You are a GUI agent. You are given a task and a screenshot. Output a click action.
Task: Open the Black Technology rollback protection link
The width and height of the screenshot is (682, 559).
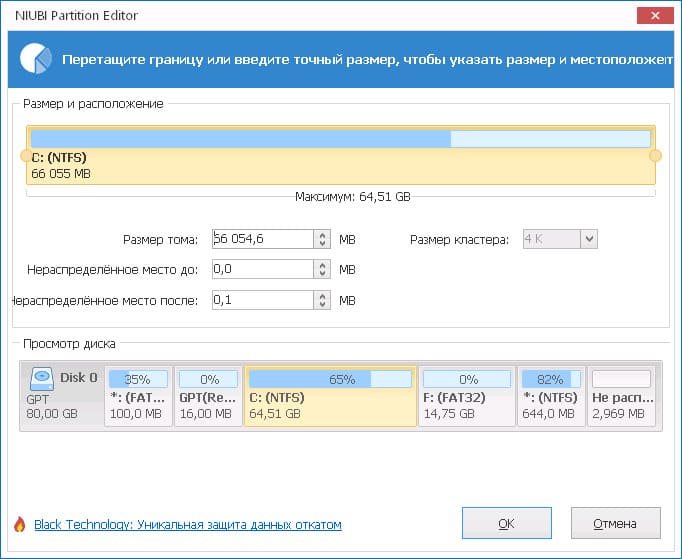coord(187,525)
